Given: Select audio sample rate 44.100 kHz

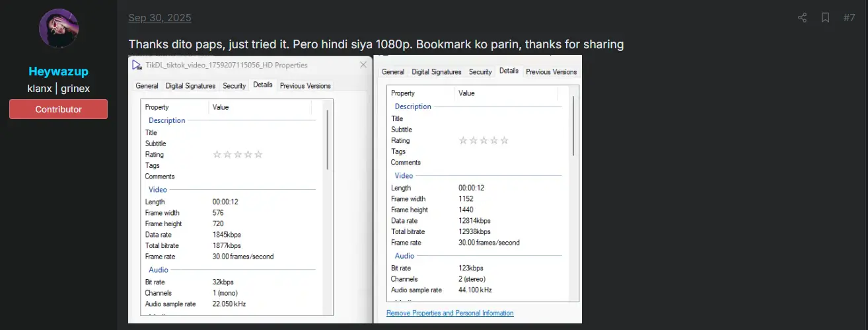Looking at the screenshot, I should coord(475,290).
